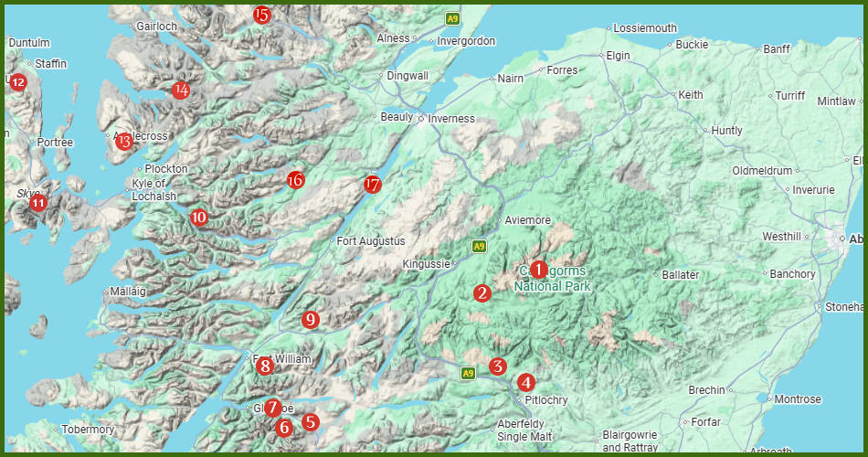Open marker number 7 at Glencoe
The width and height of the screenshot is (868, 457).
[x=271, y=408]
